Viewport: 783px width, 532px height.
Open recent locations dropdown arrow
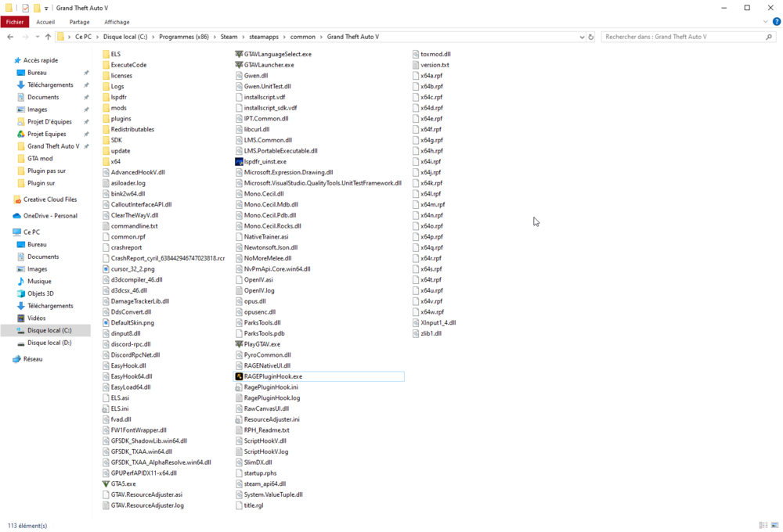click(x=38, y=37)
